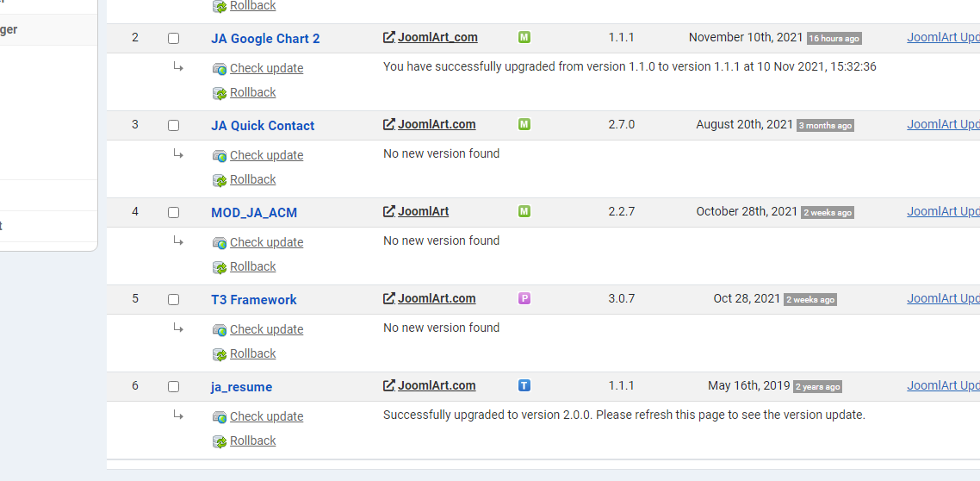This screenshot has height=481, width=980.
Task: Click the JoomlArt Updates link in ja_resume row
Action: [943, 385]
